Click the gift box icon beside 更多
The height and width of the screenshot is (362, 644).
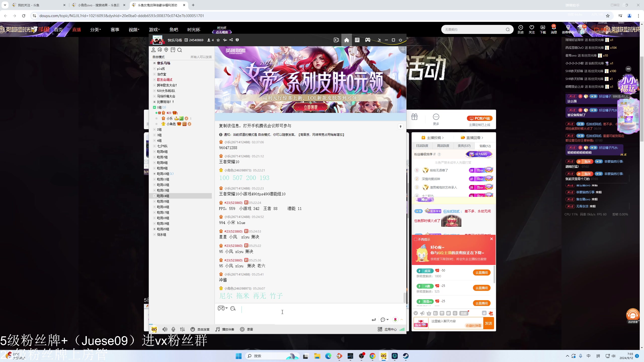[414, 117]
